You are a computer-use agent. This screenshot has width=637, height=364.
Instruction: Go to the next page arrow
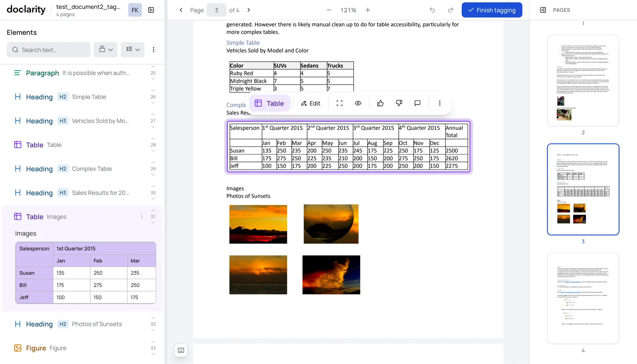click(249, 10)
